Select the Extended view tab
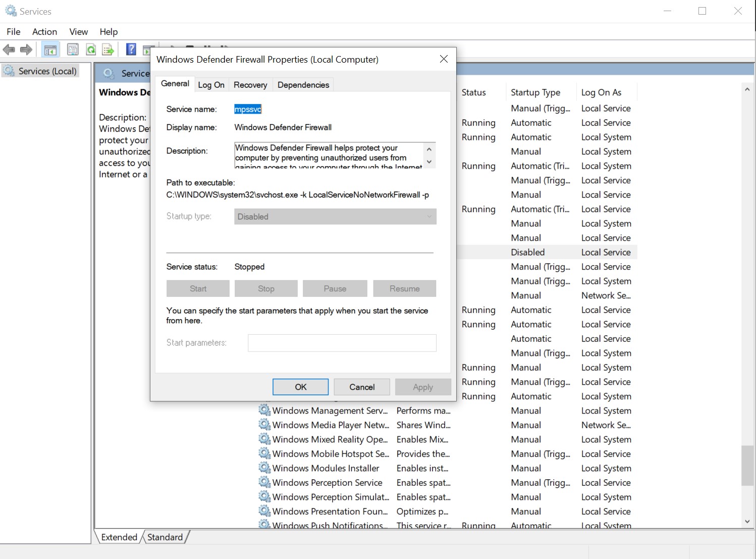The height and width of the screenshot is (559, 756). (119, 537)
